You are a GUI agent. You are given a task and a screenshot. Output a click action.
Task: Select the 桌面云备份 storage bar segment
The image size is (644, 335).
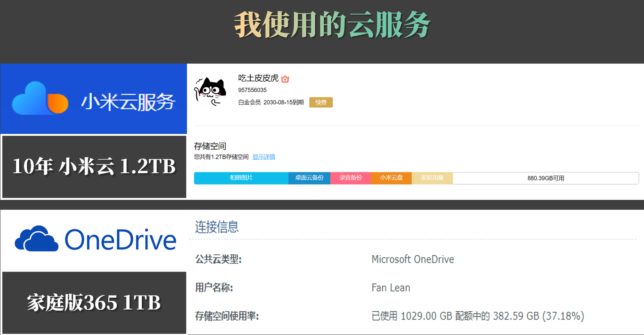click(x=309, y=178)
